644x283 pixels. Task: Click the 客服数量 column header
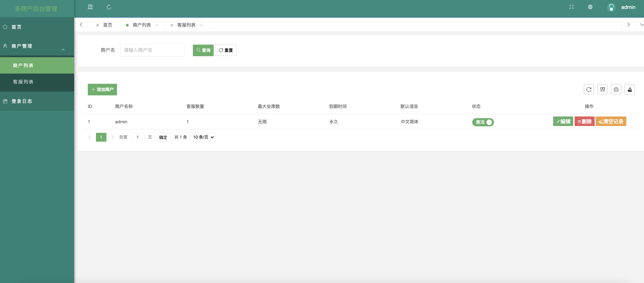point(195,106)
